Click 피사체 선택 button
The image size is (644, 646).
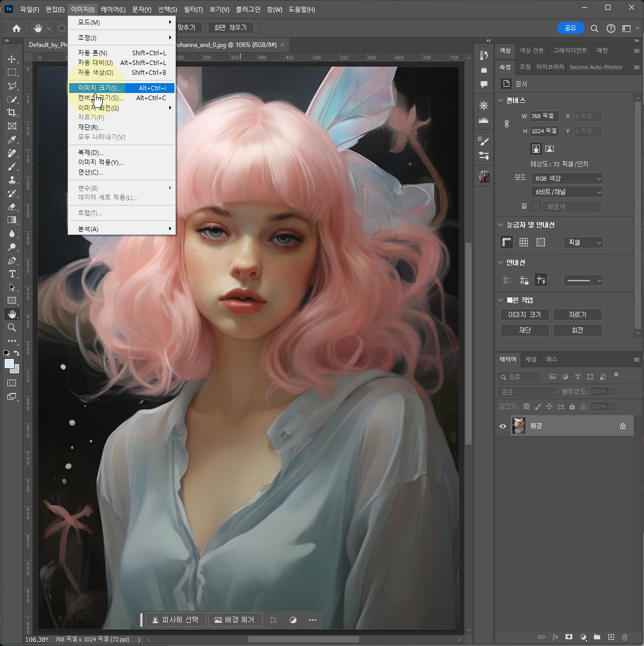point(176,620)
